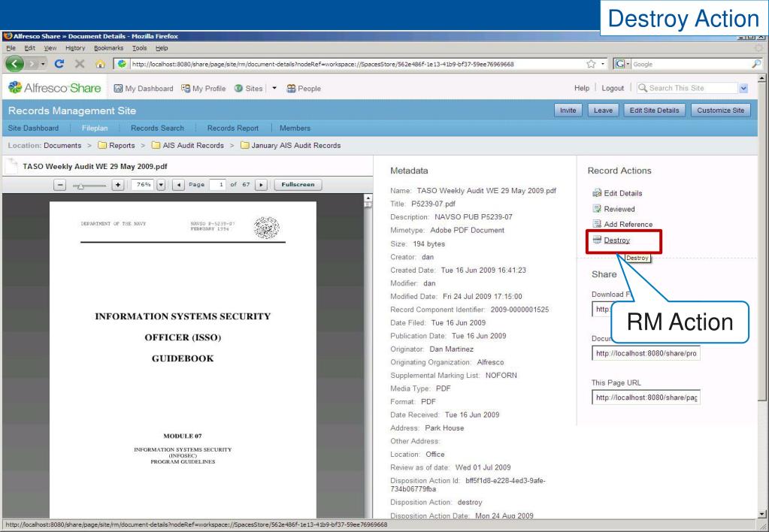769x532 pixels.
Task: Open the zoom percentage dropdown arrow
Action: (161, 185)
